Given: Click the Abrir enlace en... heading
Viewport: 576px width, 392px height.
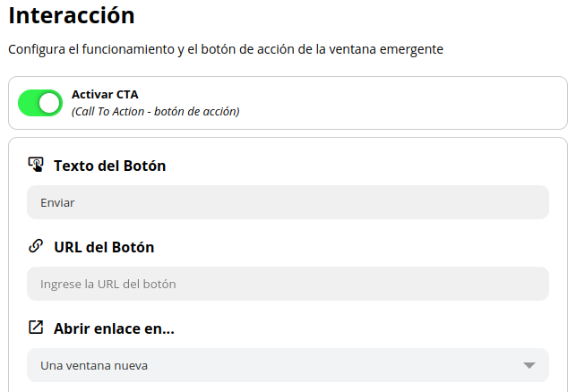Looking at the screenshot, I should click(114, 328).
